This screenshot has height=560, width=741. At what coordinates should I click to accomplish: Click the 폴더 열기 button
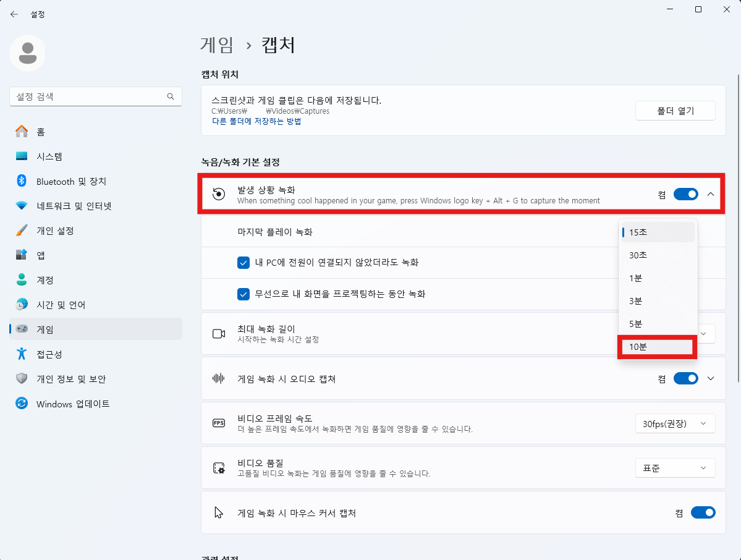click(675, 111)
